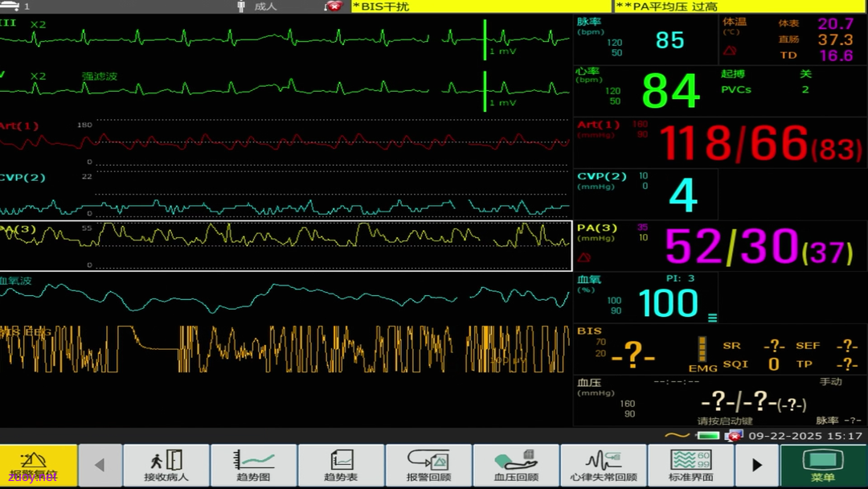Viewport: 868px width, 489px height.
Task: Select the III ECG lead label
Action: [8, 23]
